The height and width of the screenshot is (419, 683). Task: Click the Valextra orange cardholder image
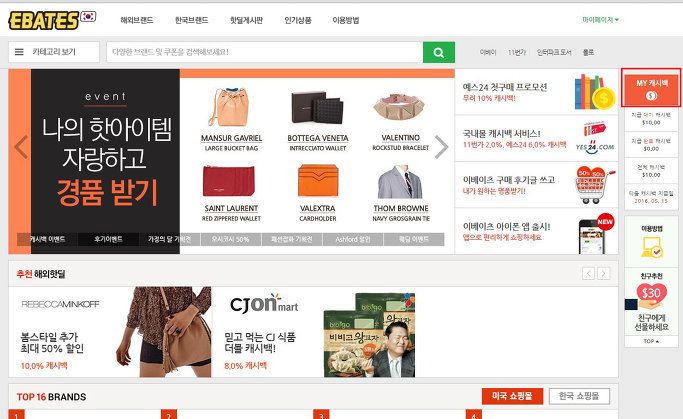point(318,180)
